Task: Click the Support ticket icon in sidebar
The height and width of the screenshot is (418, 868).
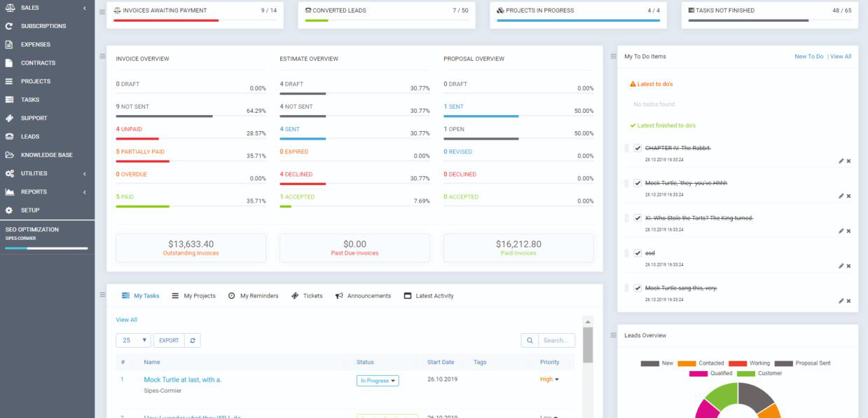Action: [9, 118]
